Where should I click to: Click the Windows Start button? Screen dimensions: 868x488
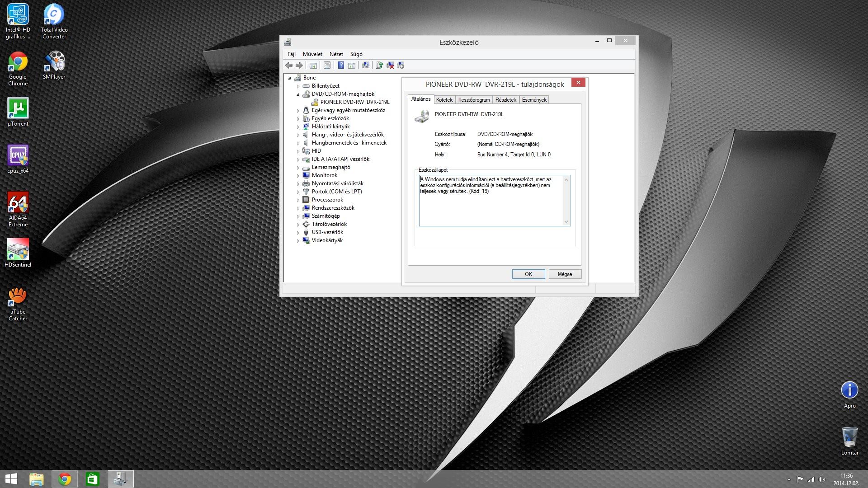11,479
